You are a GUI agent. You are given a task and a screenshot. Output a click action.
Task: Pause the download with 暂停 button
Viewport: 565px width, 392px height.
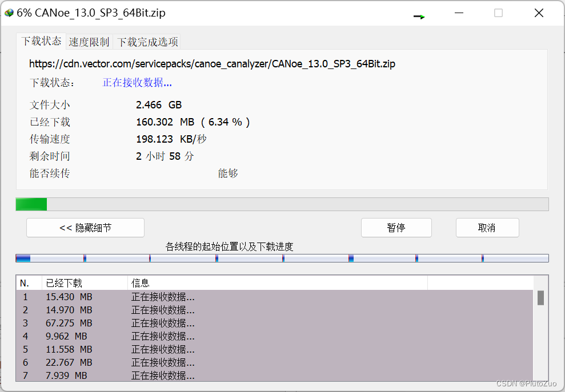tap(396, 228)
